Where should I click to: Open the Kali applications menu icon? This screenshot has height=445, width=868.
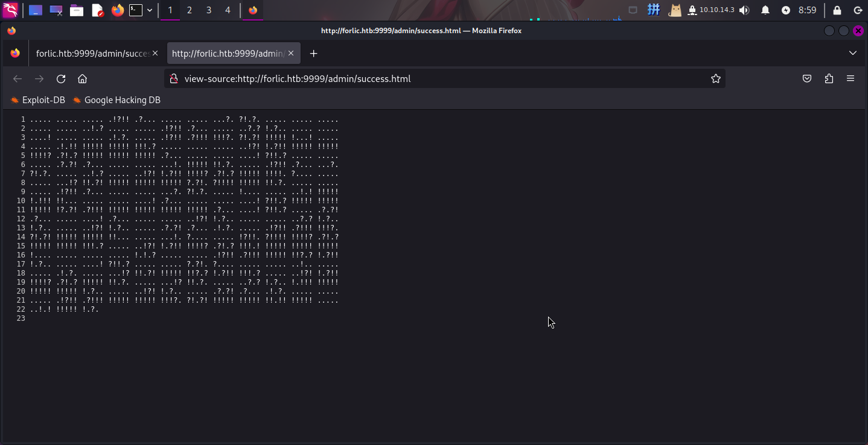pos(10,10)
